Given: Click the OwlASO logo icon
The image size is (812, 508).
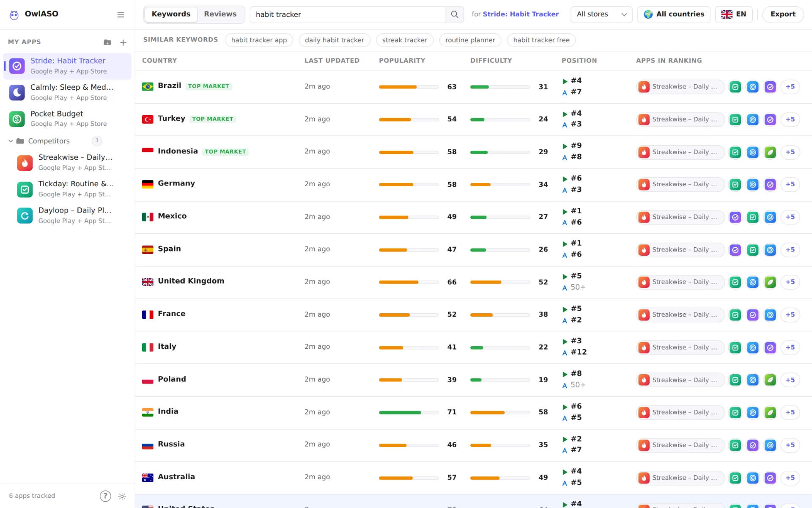Looking at the screenshot, I should tap(14, 15).
